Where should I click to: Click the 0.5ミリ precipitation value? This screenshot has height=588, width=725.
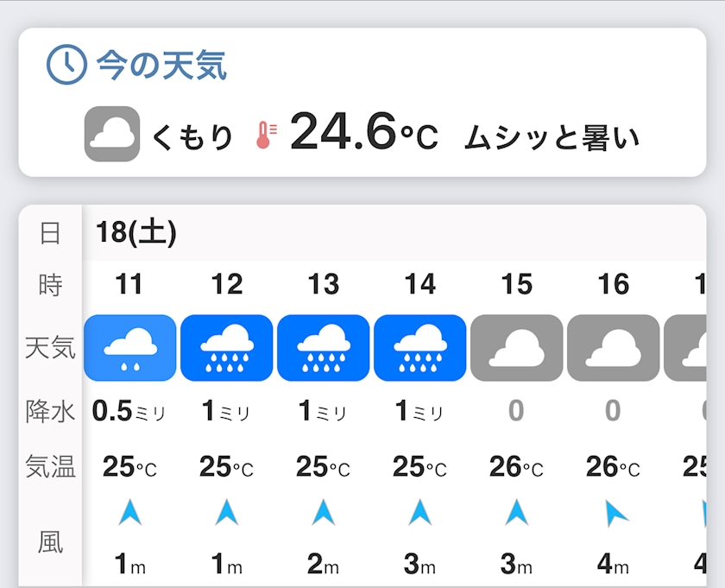pos(129,411)
